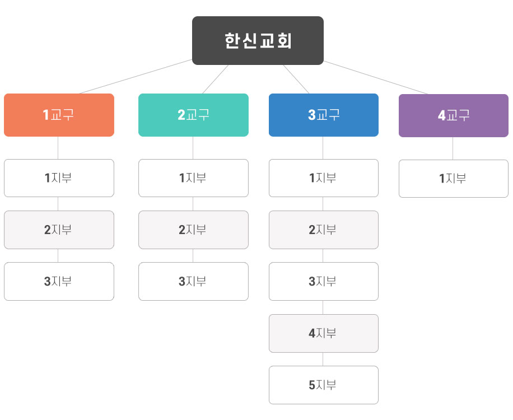This screenshot has width=513, height=420.
Task: Open 3지부 under 3교구
Action: click(x=324, y=281)
